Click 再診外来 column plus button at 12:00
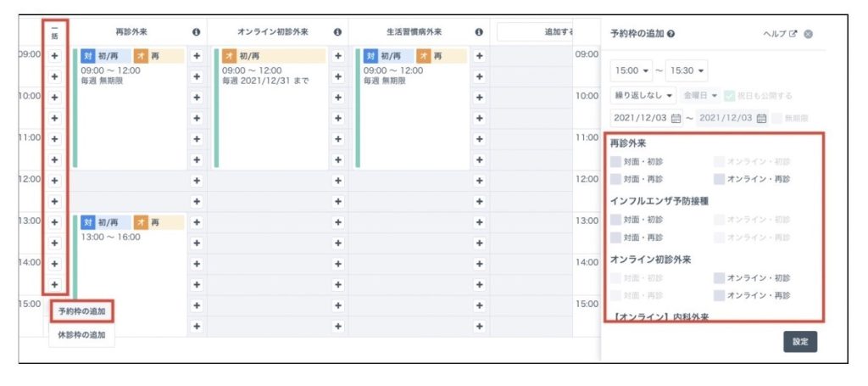868x386 pixels. (196, 180)
